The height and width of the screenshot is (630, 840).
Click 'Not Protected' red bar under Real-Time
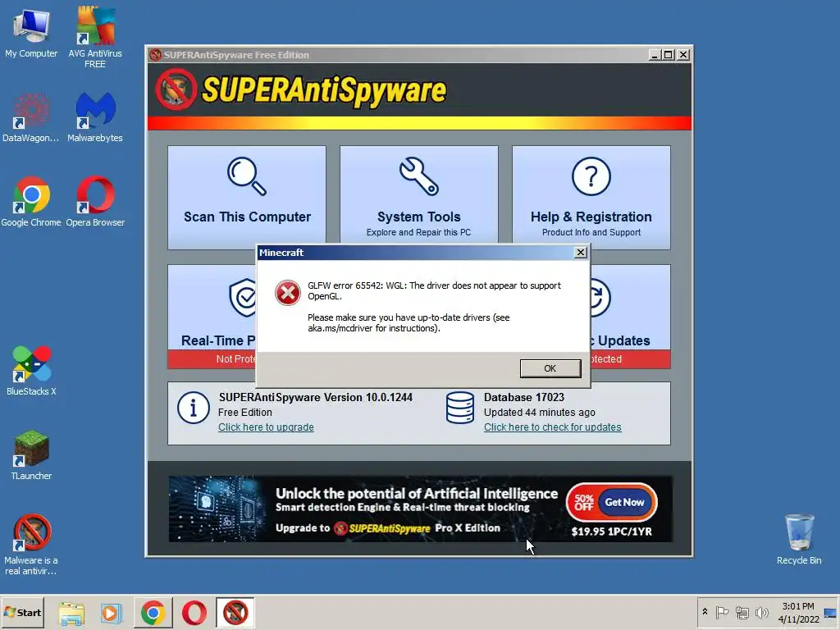click(212, 359)
